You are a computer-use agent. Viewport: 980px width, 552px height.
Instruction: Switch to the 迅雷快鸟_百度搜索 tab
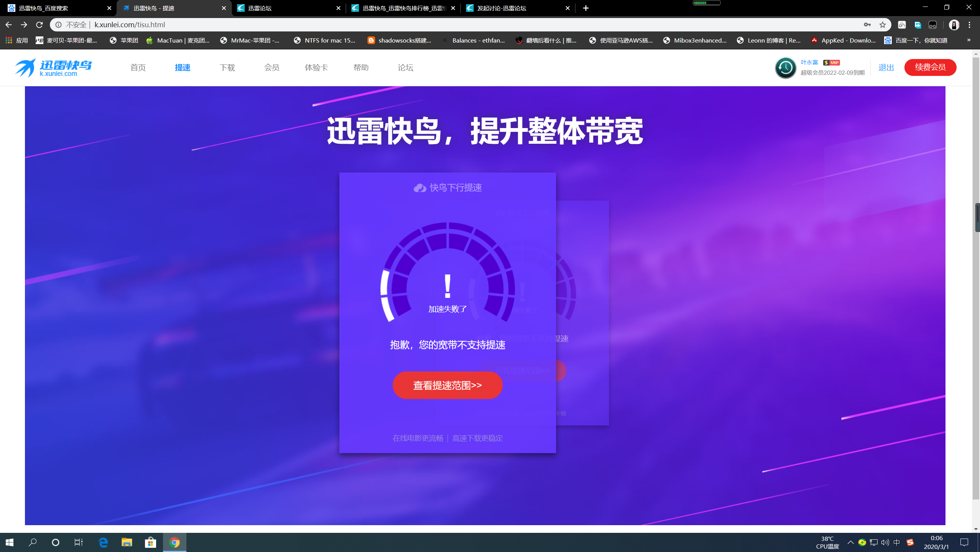pyautogui.click(x=58, y=8)
